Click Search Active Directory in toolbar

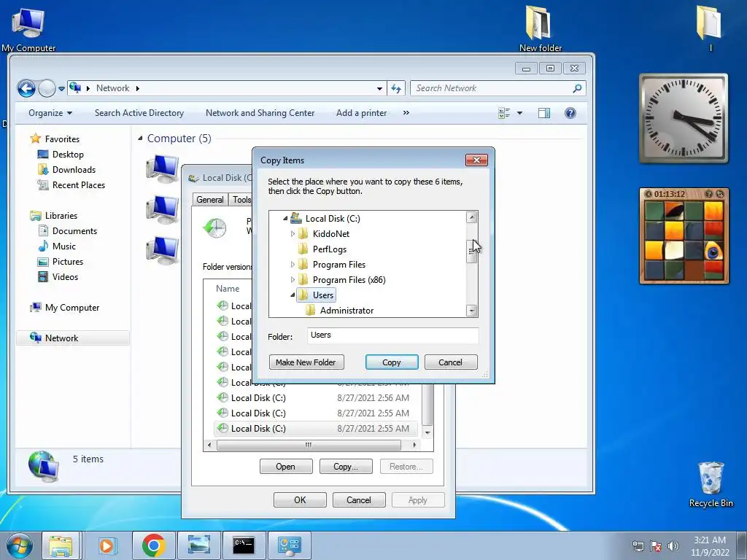pyautogui.click(x=139, y=113)
